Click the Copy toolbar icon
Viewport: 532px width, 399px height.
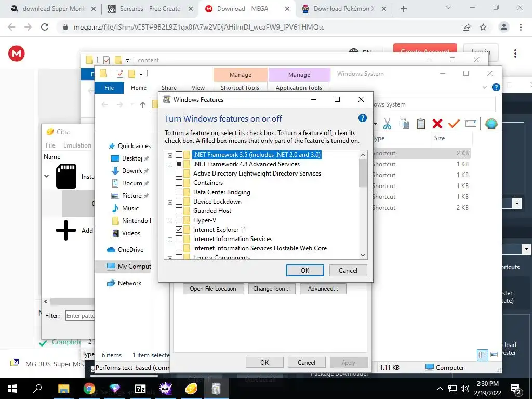click(404, 124)
